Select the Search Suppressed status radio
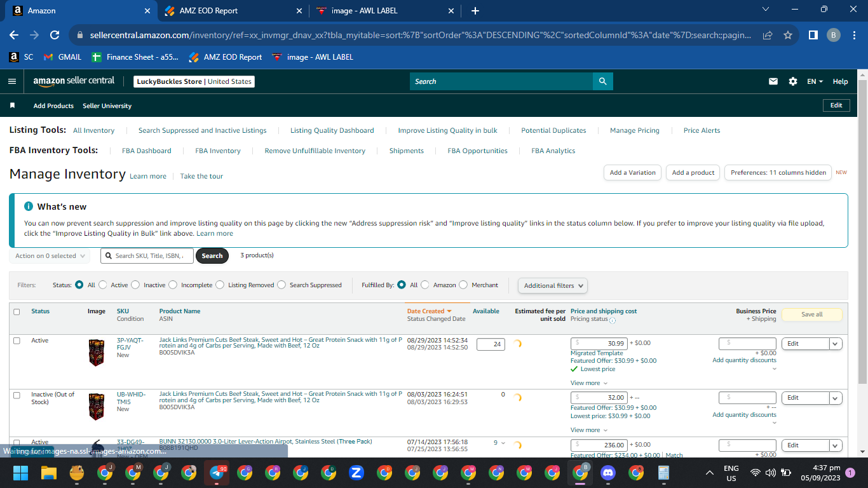Image resolution: width=868 pixels, height=488 pixels. pyautogui.click(x=281, y=285)
